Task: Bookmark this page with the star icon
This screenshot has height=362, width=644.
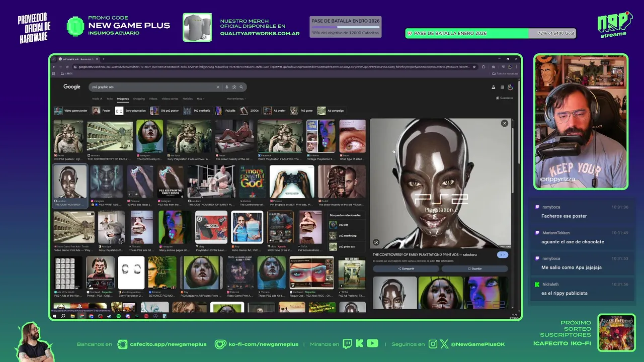Action: [x=474, y=66]
